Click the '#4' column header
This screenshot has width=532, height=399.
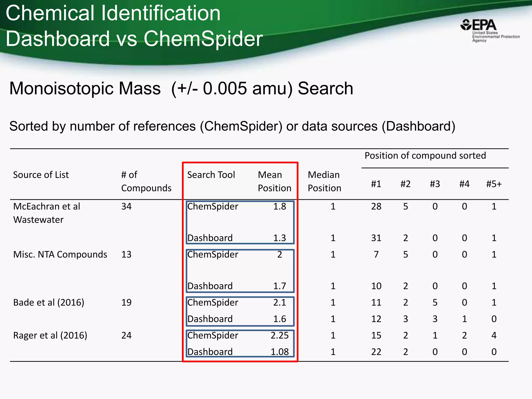point(464,184)
